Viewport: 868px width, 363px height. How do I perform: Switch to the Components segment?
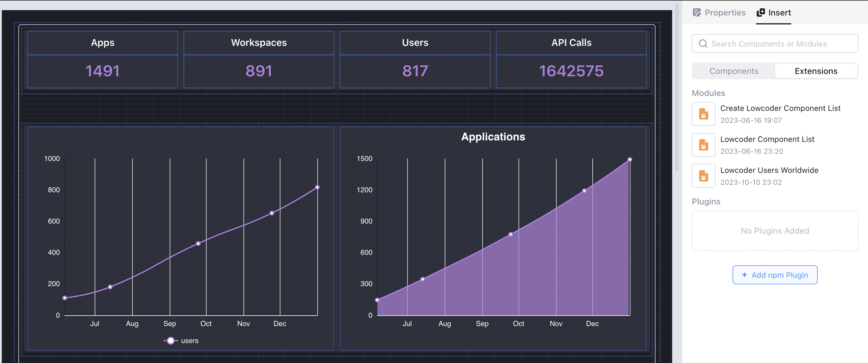pos(733,71)
